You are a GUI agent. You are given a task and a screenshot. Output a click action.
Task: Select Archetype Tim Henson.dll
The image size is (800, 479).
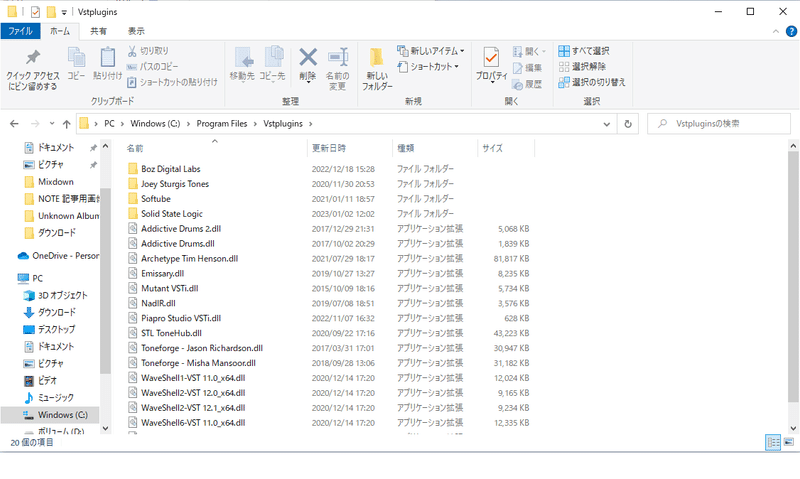[x=189, y=258]
